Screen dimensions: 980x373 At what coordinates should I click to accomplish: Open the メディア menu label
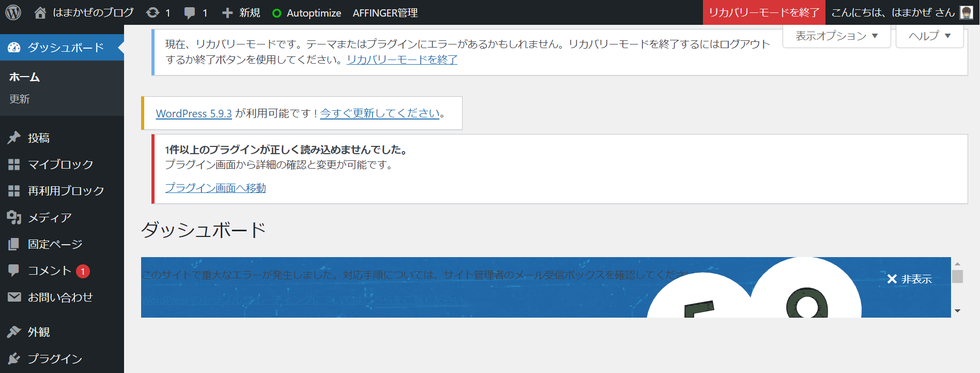coord(50,218)
